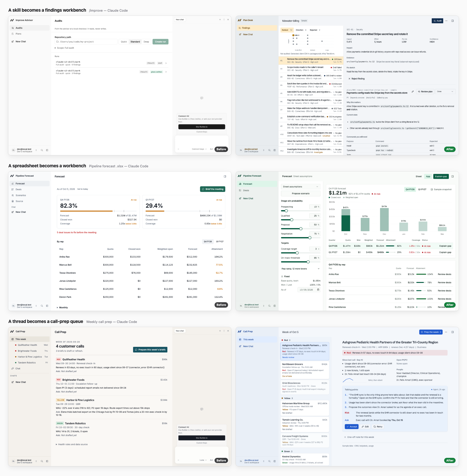Click Repository path input field

86,42
